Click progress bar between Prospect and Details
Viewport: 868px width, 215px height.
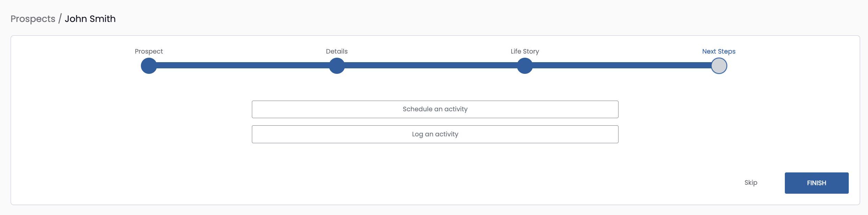click(243, 65)
